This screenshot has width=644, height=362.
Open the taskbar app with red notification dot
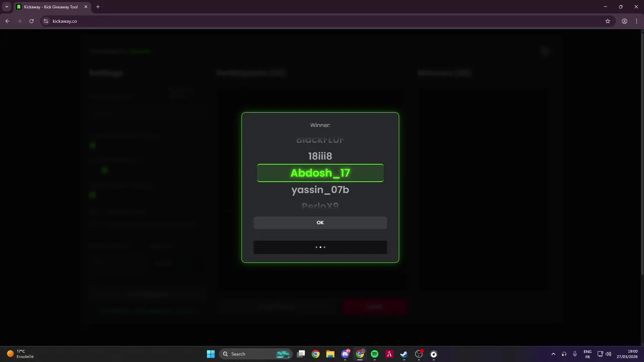[419, 354]
